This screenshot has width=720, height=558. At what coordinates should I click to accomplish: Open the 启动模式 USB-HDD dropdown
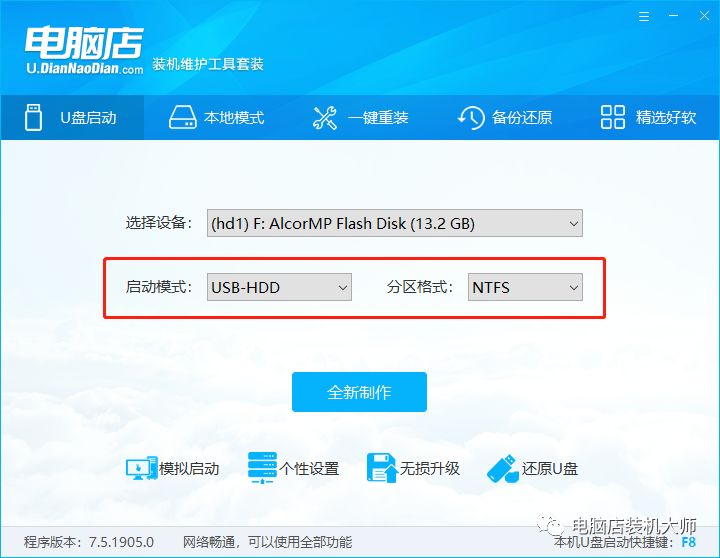279,287
